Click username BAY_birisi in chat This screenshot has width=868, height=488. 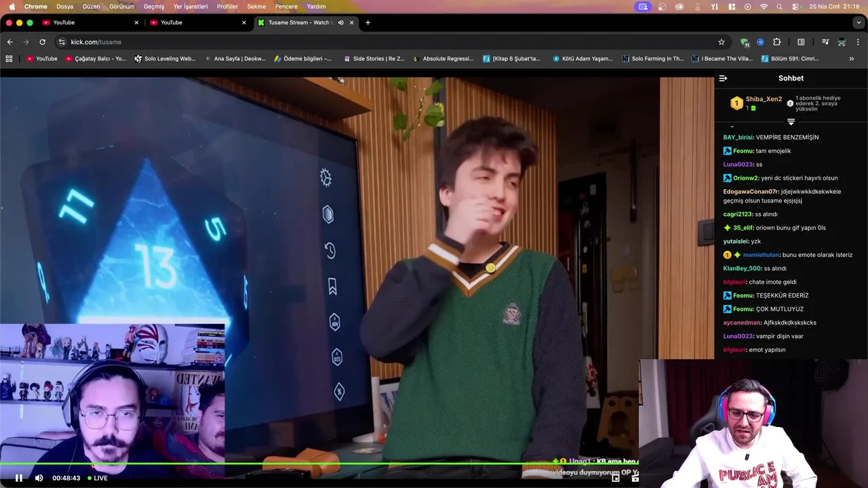[x=738, y=137]
